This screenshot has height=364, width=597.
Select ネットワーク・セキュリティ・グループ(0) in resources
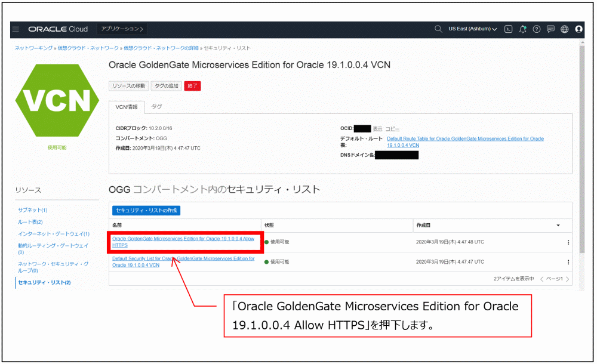(x=53, y=267)
